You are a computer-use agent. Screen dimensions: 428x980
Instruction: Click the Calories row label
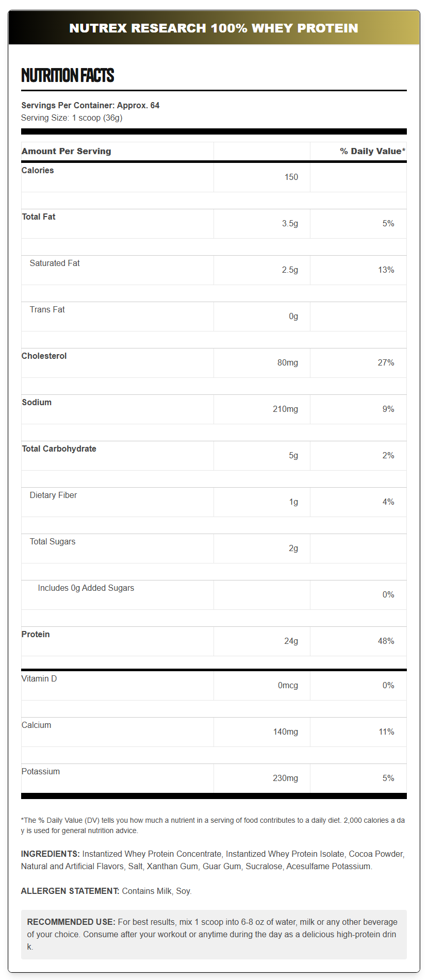click(38, 170)
